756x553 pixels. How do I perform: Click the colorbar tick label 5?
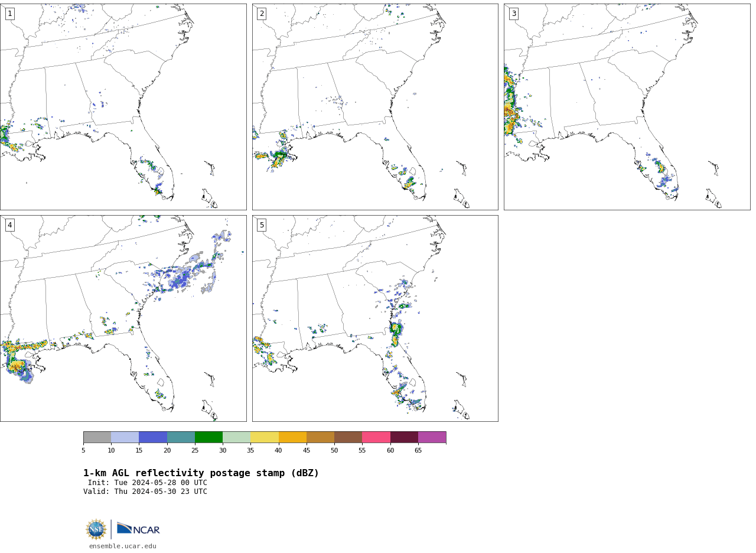point(83,451)
